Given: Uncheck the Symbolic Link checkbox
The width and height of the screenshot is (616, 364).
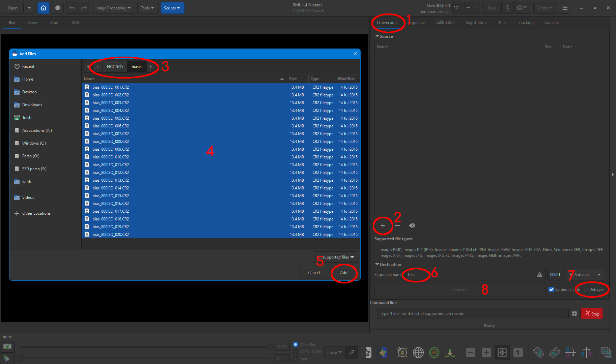Looking at the screenshot, I should [551, 290].
